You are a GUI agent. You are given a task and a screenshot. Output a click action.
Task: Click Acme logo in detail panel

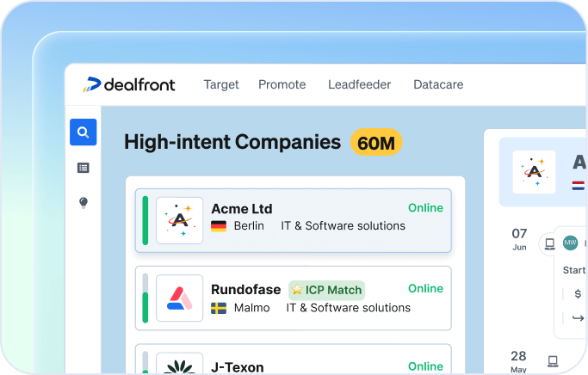[x=534, y=172]
